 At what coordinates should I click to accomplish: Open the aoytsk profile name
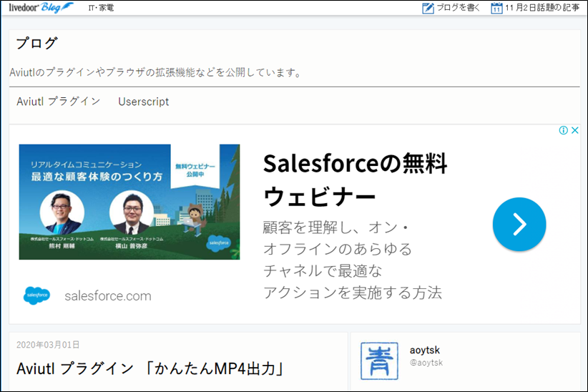click(424, 350)
